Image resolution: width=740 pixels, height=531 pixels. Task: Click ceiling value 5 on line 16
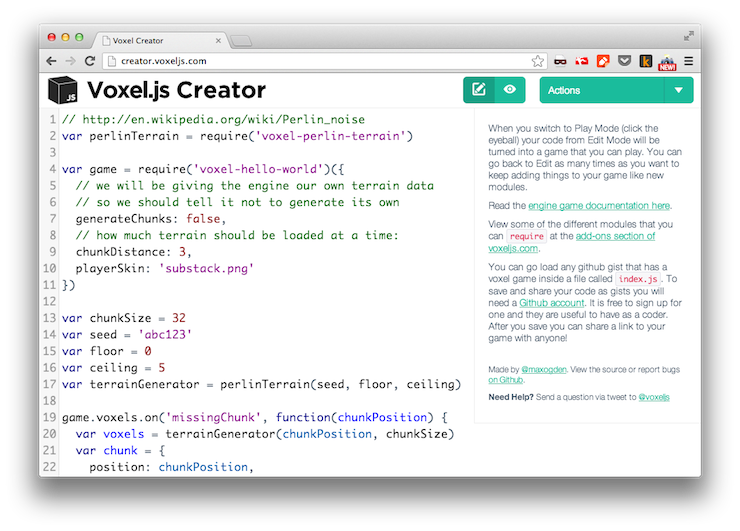point(161,367)
